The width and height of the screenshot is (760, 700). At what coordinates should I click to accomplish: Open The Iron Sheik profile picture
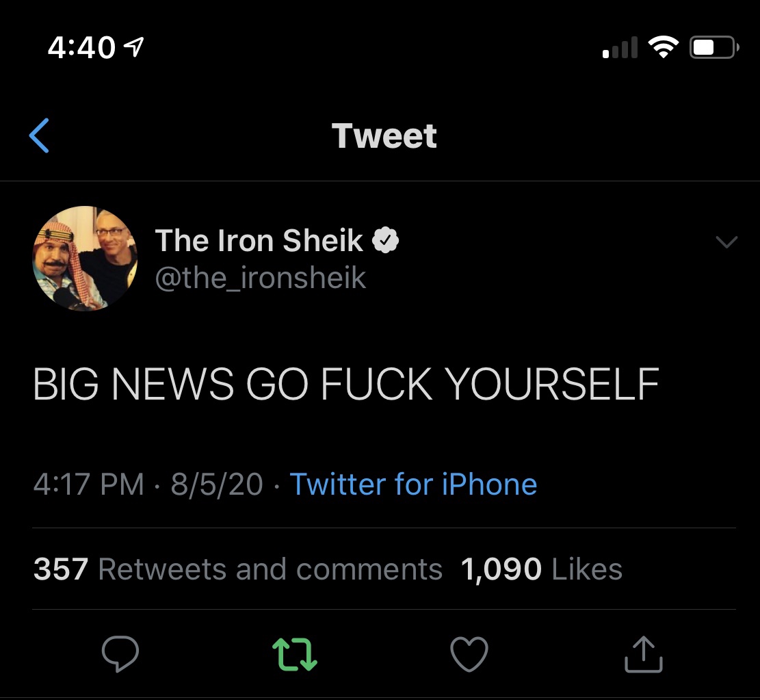85,259
